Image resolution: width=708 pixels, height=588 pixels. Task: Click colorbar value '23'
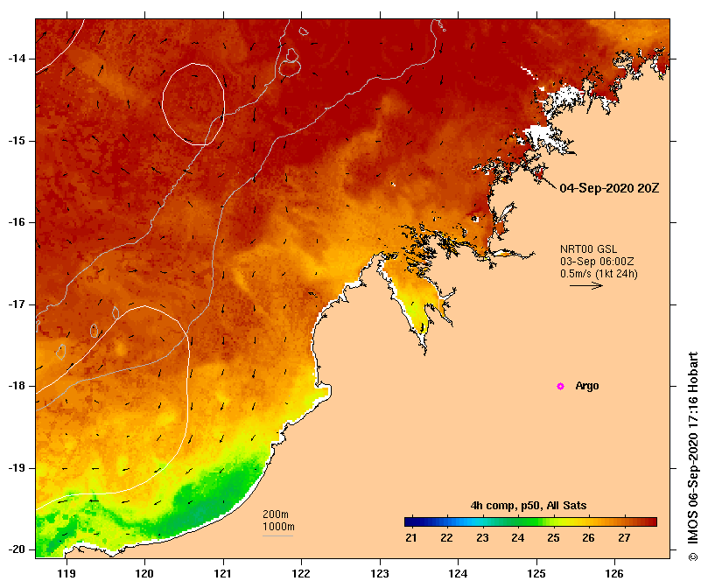click(x=482, y=538)
